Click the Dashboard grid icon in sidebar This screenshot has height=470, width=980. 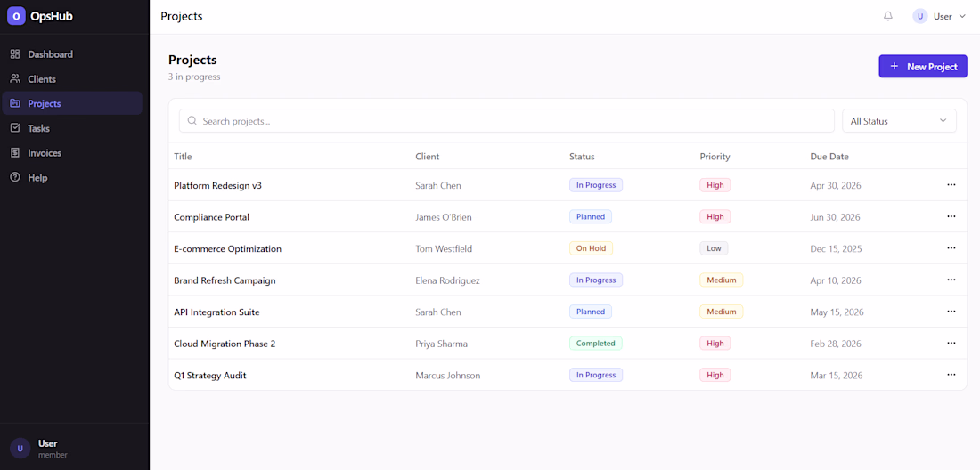coord(15,54)
